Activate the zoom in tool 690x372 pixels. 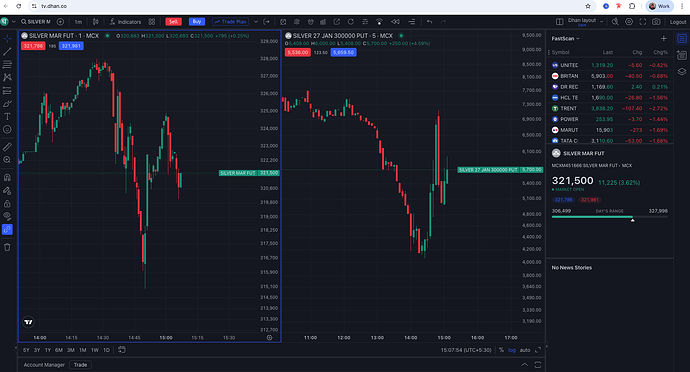(x=7, y=160)
